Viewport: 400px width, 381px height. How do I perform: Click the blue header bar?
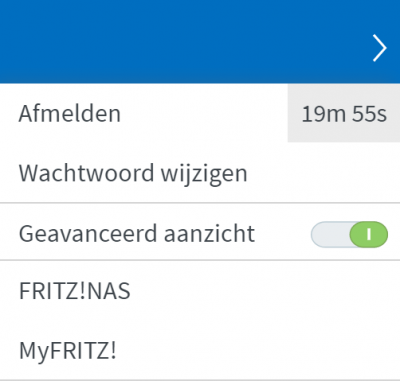click(x=200, y=42)
